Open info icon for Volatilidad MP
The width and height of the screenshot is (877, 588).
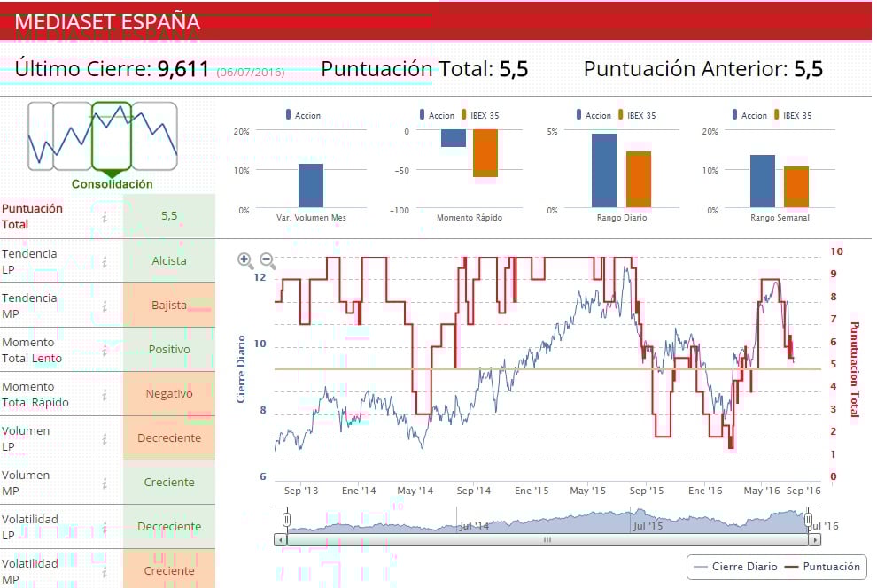tap(105, 572)
